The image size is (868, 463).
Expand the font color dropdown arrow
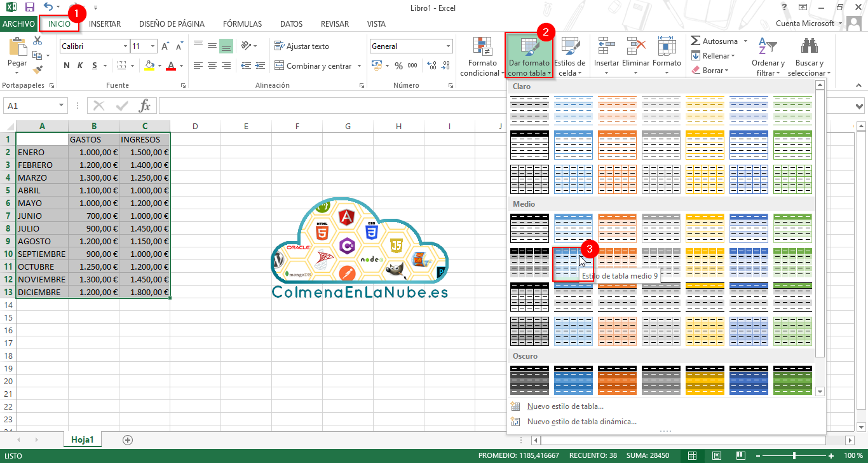[x=180, y=66]
